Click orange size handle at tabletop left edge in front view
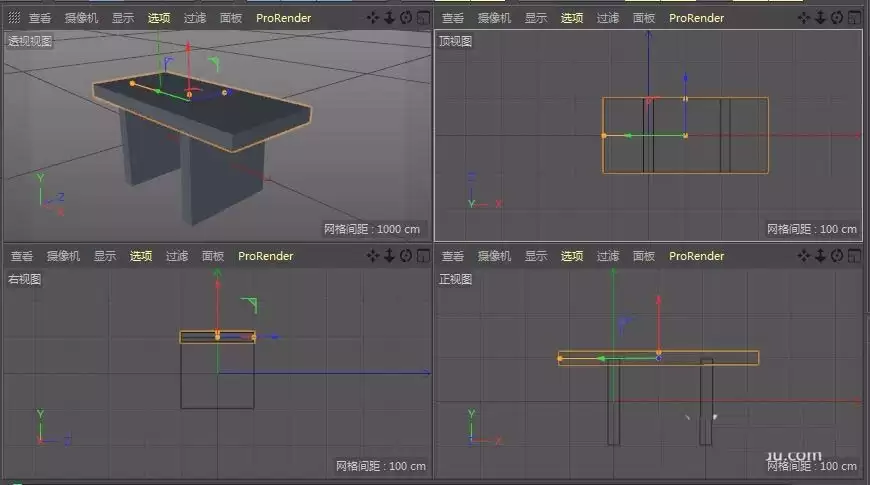The height and width of the screenshot is (485, 870). pos(560,359)
